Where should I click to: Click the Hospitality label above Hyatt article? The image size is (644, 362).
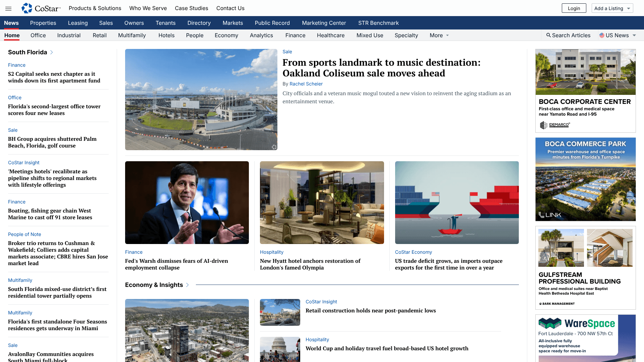pyautogui.click(x=271, y=252)
